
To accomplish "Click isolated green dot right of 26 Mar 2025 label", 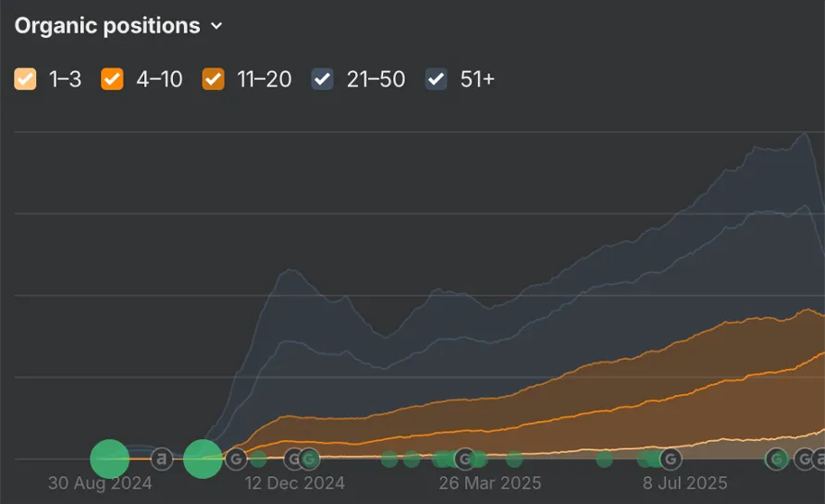I will (514, 459).
